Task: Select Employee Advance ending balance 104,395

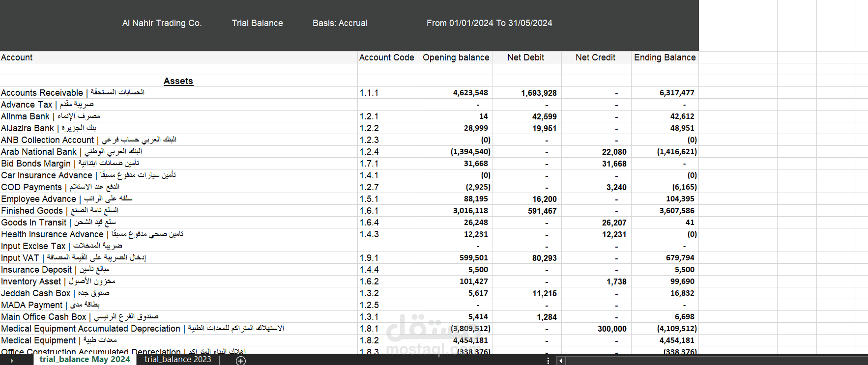Action: [665, 199]
